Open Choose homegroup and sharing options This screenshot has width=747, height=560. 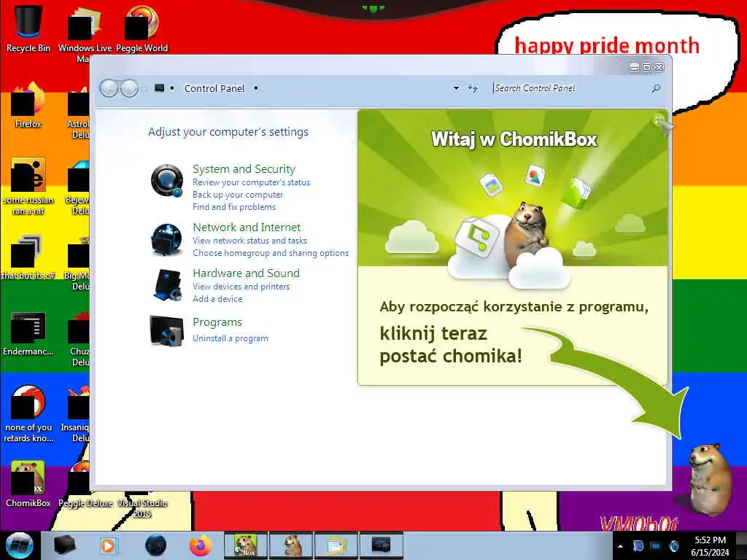(271, 253)
